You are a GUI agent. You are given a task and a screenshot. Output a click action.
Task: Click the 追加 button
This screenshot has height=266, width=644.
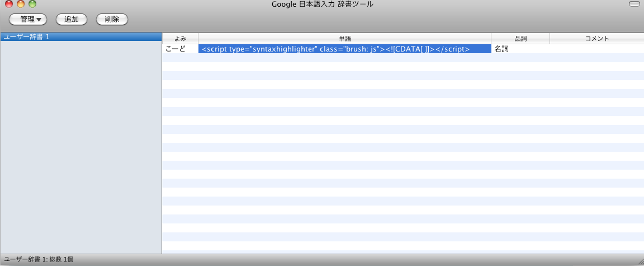(72, 20)
